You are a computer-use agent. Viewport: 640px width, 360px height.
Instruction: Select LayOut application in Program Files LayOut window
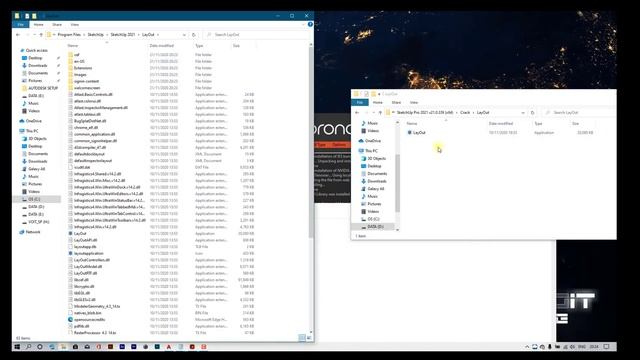coord(80,233)
